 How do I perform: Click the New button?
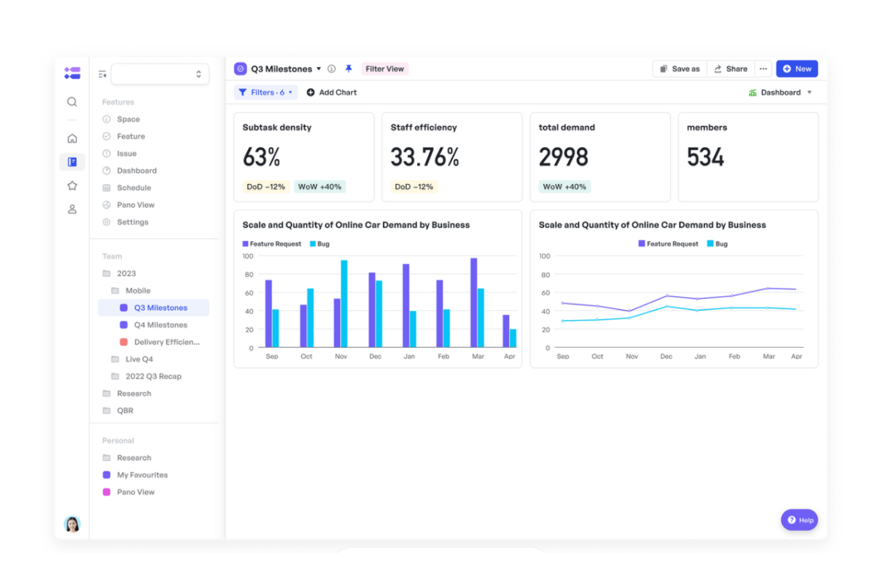tap(797, 69)
